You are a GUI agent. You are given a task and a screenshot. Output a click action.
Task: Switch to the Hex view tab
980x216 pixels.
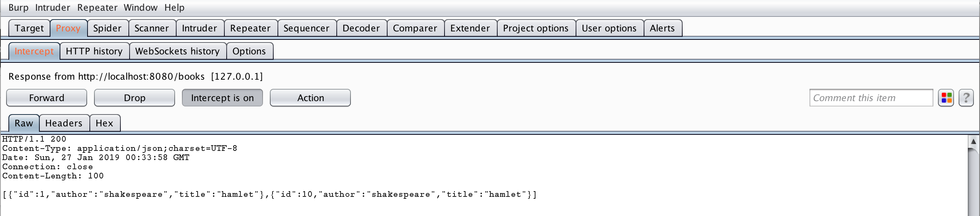click(104, 123)
